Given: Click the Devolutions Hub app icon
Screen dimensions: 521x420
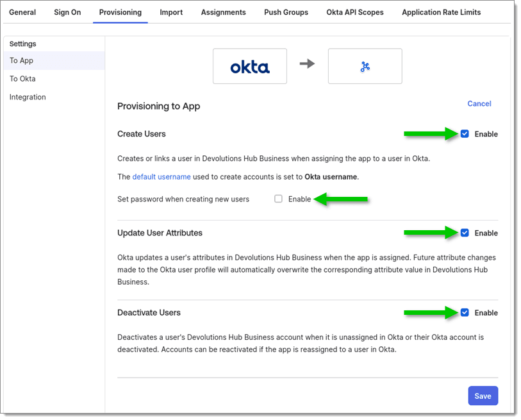Looking at the screenshot, I should coord(365,65).
